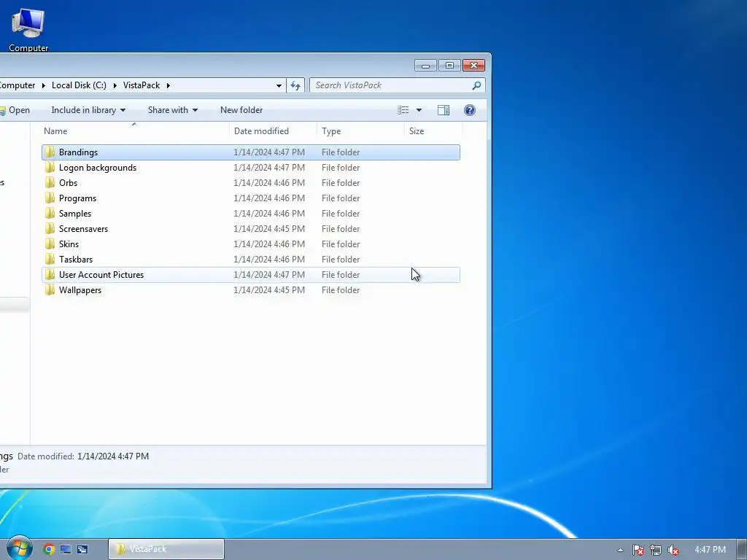Click the Orbs folder icon
Image resolution: width=747 pixels, height=560 pixels.
point(50,183)
